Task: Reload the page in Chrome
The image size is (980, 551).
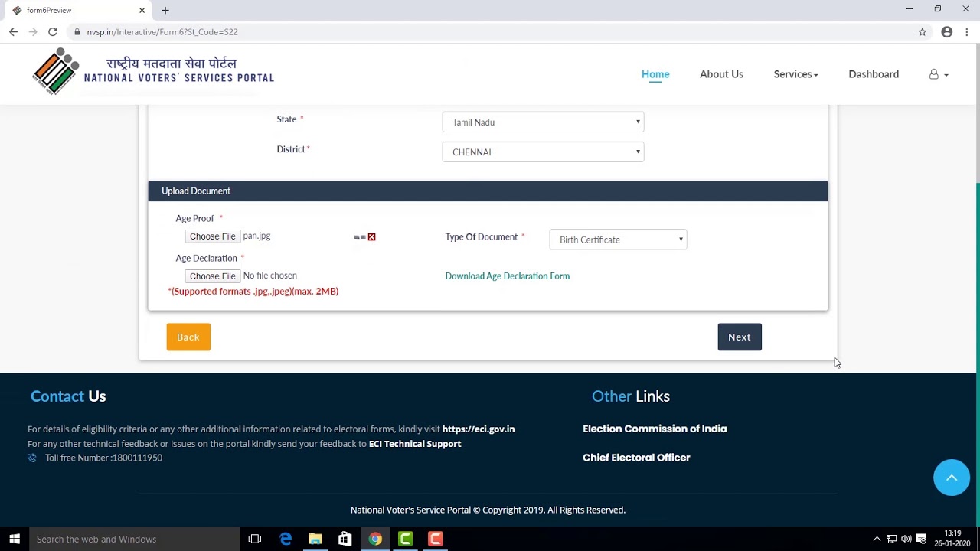Action: point(52,32)
